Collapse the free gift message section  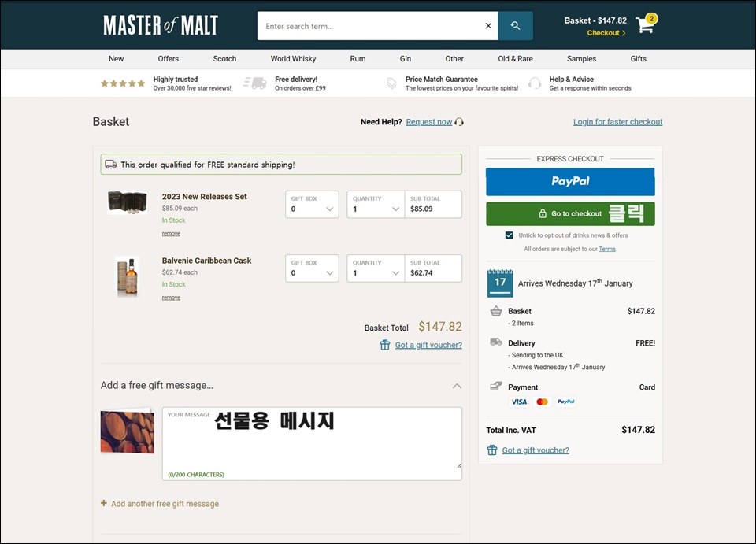(x=457, y=386)
